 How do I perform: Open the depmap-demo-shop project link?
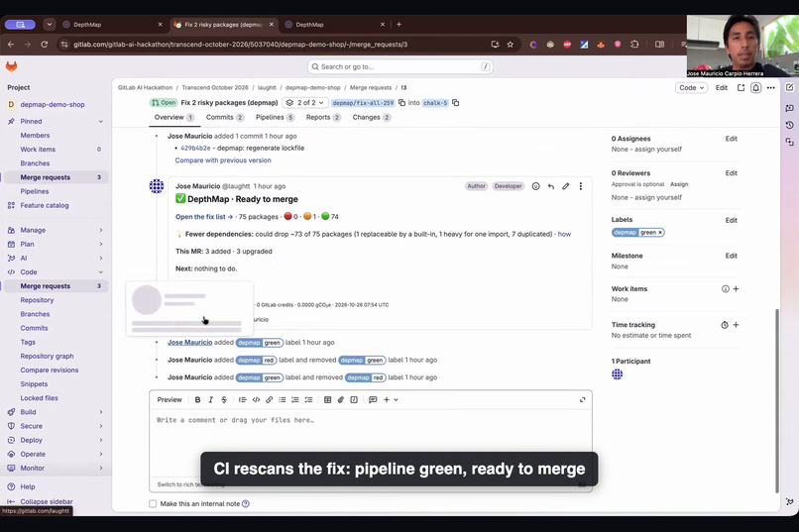coord(53,104)
